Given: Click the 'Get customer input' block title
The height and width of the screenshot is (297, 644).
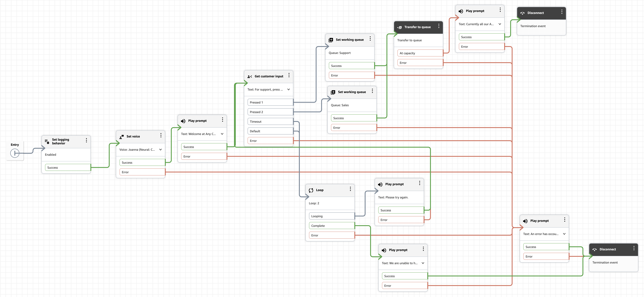Looking at the screenshot, I should click(x=269, y=76).
